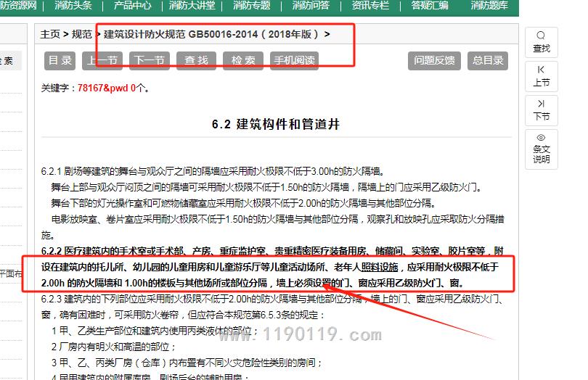This screenshot has width=588, height=380.
Task: Go to previous section via 上节 sidebar icon
Action: coord(541,70)
